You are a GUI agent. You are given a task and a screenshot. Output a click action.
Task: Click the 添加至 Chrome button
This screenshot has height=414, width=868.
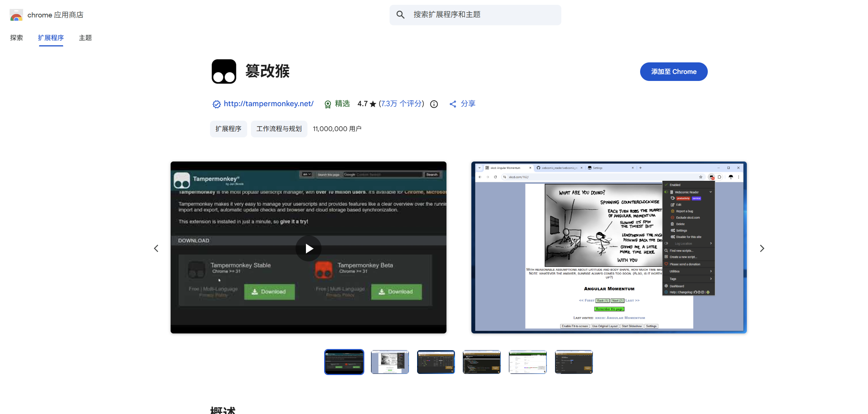tap(674, 72)
